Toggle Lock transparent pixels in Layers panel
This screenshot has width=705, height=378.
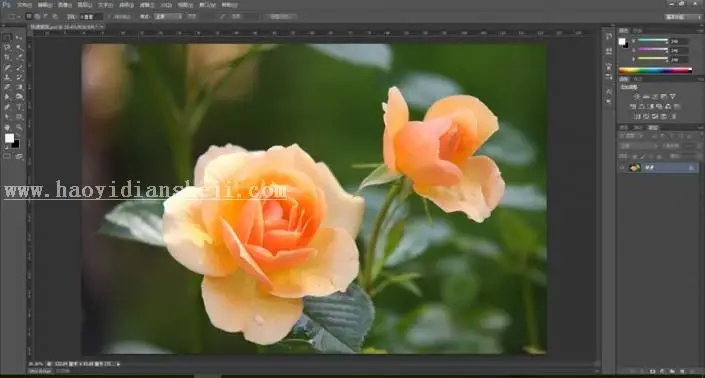pyautogui.click(x=635, y=156)
